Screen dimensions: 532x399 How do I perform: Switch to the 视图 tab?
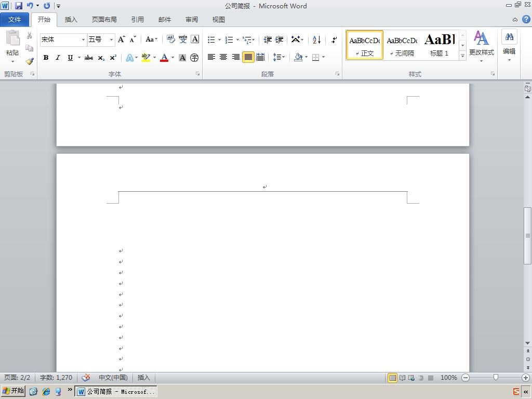[x=219, y=20]
